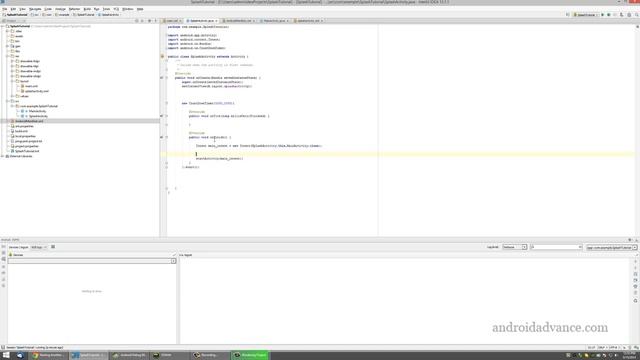Viewport: 640px width, 360px height.
Task: Open the run configuration dropdown
Action: [585, 15]
